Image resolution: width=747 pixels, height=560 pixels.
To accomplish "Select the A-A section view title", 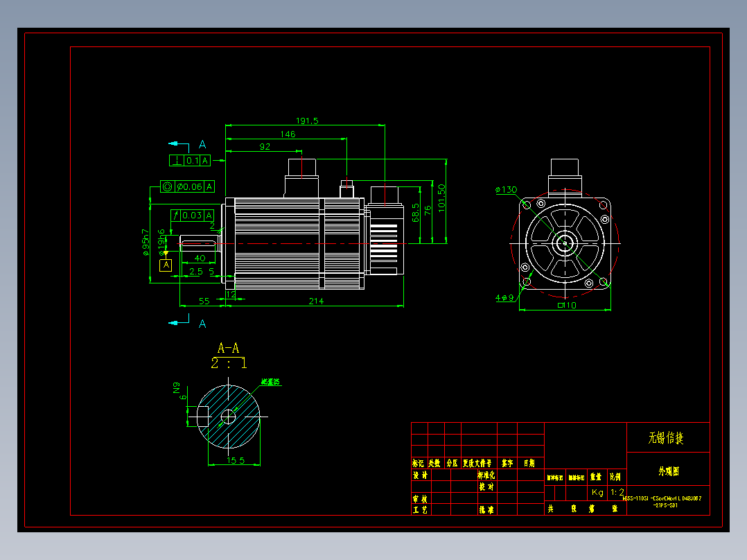I will (228, 349).
